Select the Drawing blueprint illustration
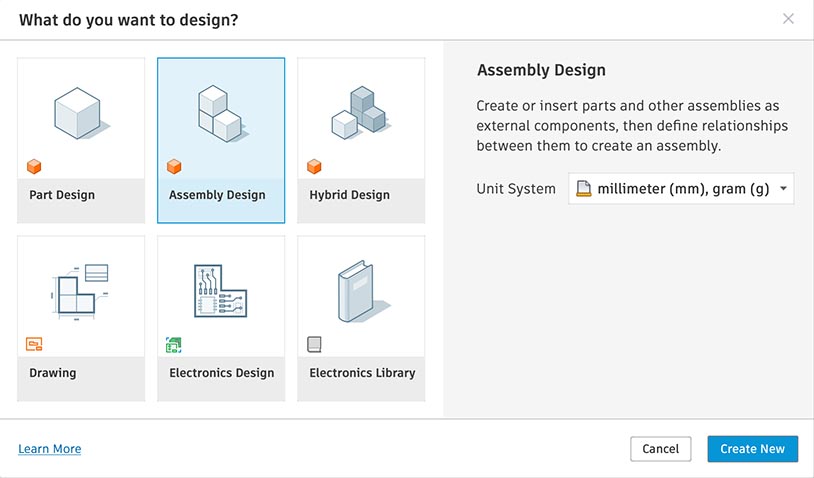The height and width of the screenshot is (478, 814). tap(80, 292)
